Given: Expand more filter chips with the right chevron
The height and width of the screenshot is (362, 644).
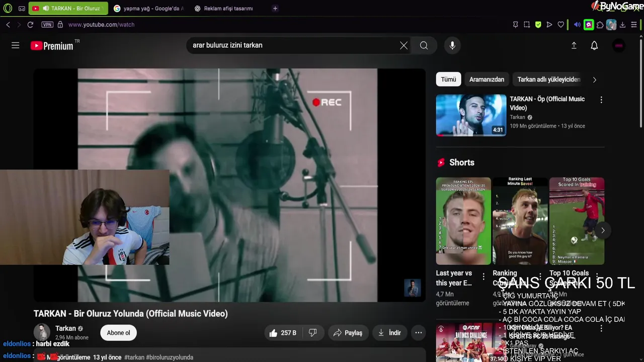Looking at the screenshot, I should point(594,79).
